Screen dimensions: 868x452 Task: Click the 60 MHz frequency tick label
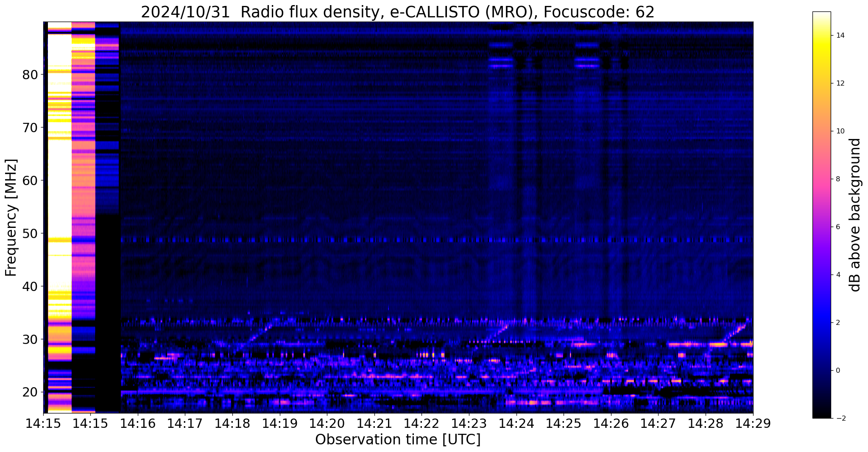(x=30, y=180)
